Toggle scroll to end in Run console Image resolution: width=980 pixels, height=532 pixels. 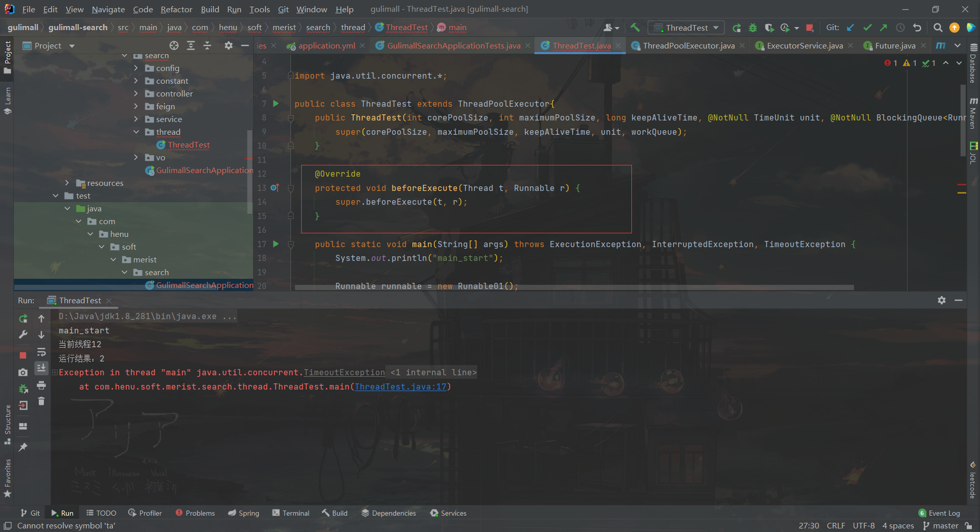coord(41,368)
